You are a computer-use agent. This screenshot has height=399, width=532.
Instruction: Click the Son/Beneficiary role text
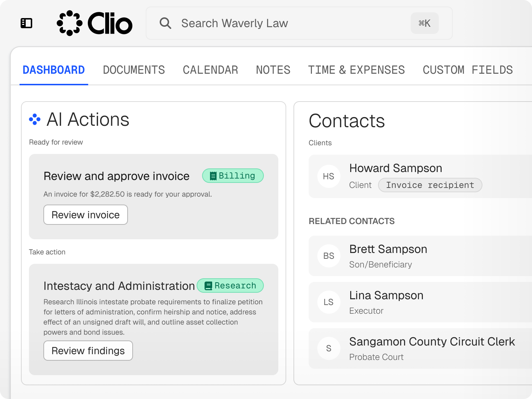click(x=381, y=265)
